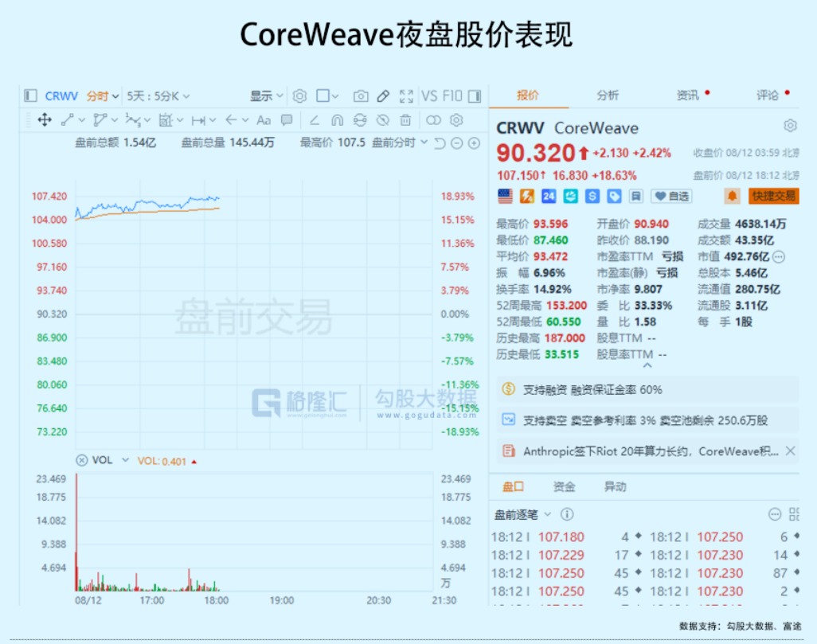Open quote panel settings gear near CoreWeave
Image resolution: width=817 pixels, height=644 pixels.
pos(790,126)
